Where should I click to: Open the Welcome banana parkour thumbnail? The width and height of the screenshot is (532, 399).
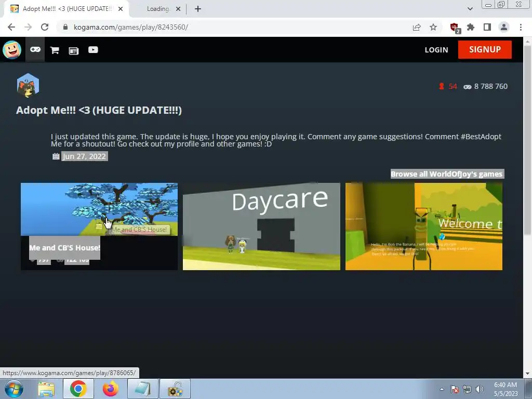point(424,227)
